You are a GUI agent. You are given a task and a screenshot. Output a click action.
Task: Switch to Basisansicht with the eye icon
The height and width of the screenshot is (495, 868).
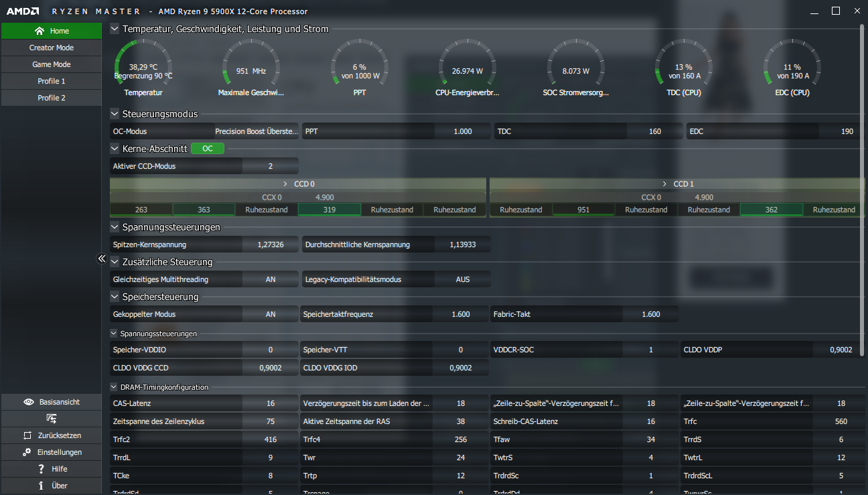51,402
